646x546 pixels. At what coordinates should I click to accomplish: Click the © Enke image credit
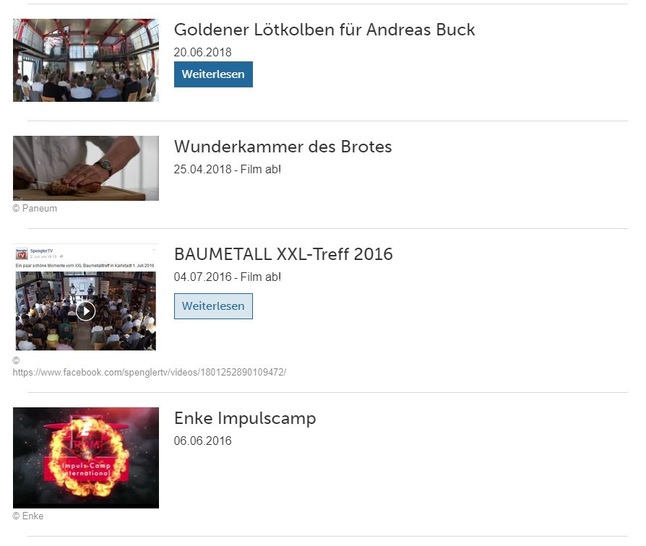[x=28, y=516]
